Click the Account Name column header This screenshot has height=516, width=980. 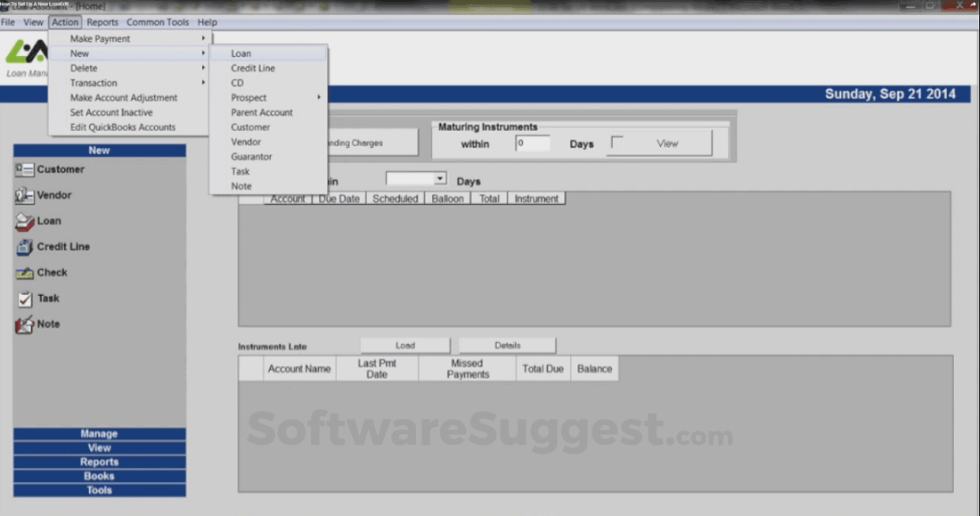tap(299, 369)
